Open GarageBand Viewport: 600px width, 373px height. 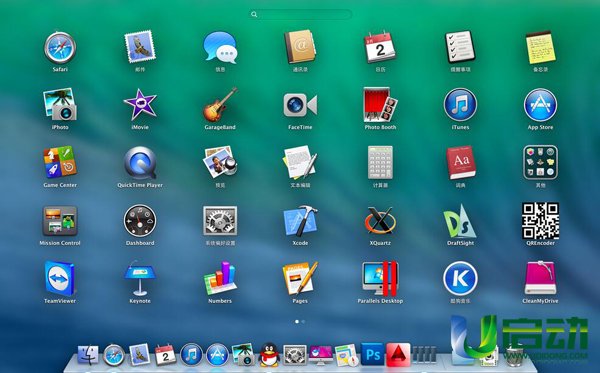tap(220, 105)
